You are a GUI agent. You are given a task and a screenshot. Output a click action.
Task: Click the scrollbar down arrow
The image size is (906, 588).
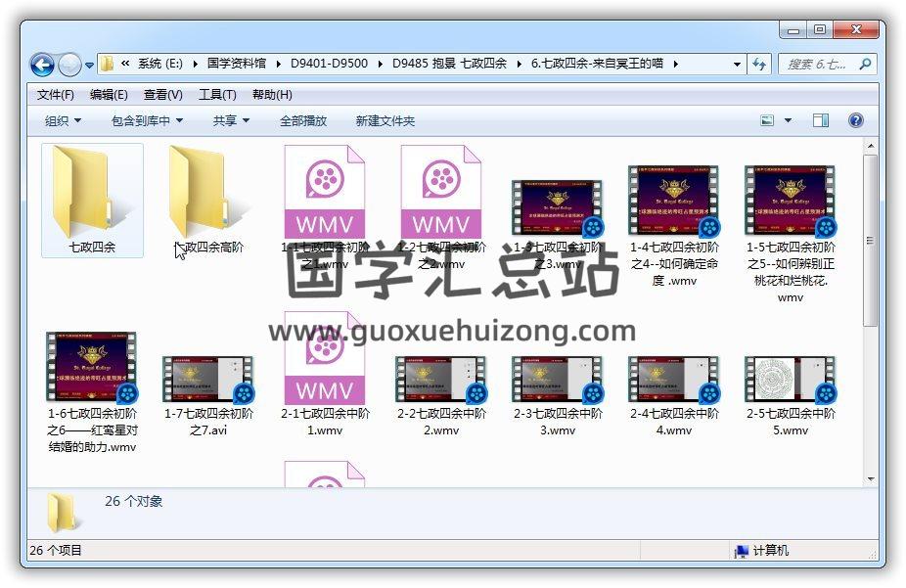(871, 478)
